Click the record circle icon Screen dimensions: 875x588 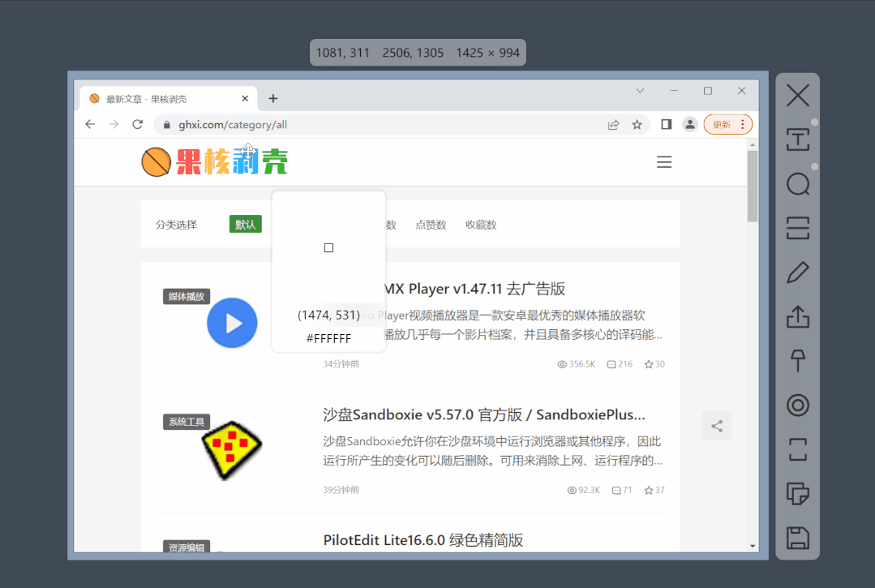tap(797, 405)
